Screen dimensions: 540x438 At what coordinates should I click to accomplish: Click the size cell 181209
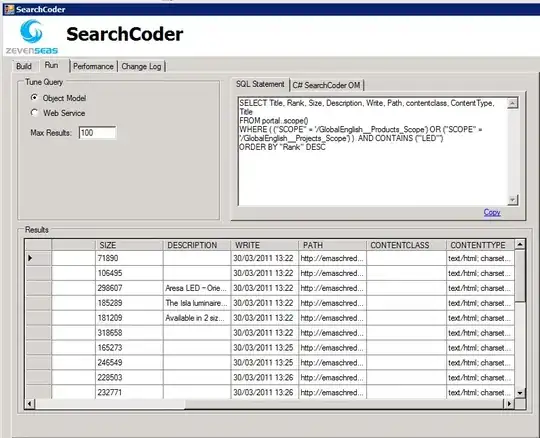tap(129, 318)
